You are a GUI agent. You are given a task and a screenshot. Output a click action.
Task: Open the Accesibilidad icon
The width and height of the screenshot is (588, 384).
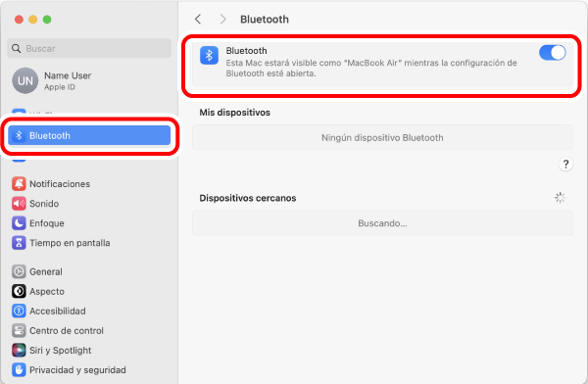[x=19, y=311]
